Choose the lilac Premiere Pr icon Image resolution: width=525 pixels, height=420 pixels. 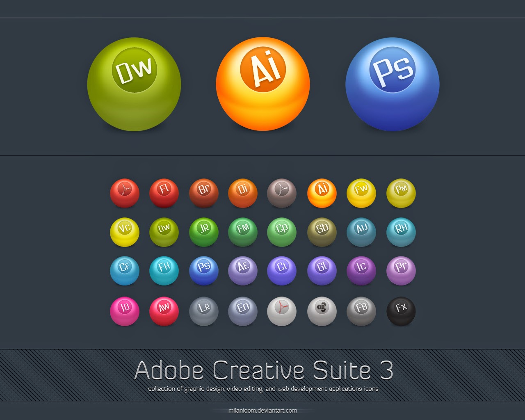tap(401, 271)
